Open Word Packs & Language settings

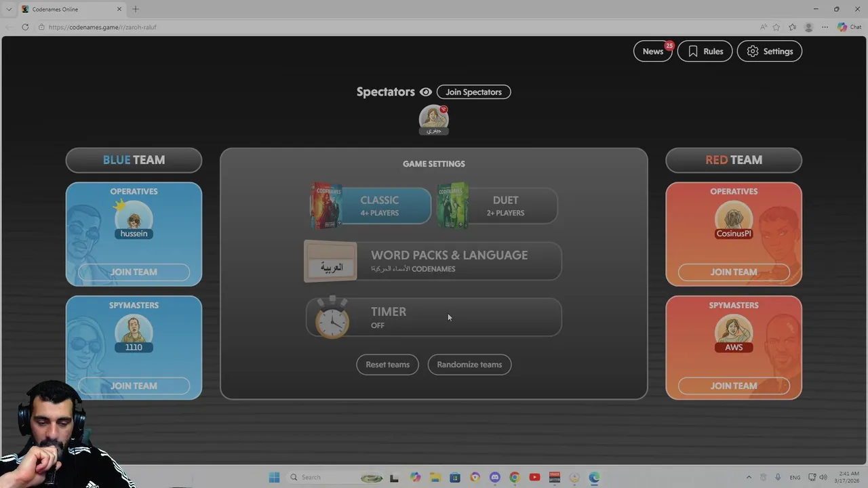(433, 261)
